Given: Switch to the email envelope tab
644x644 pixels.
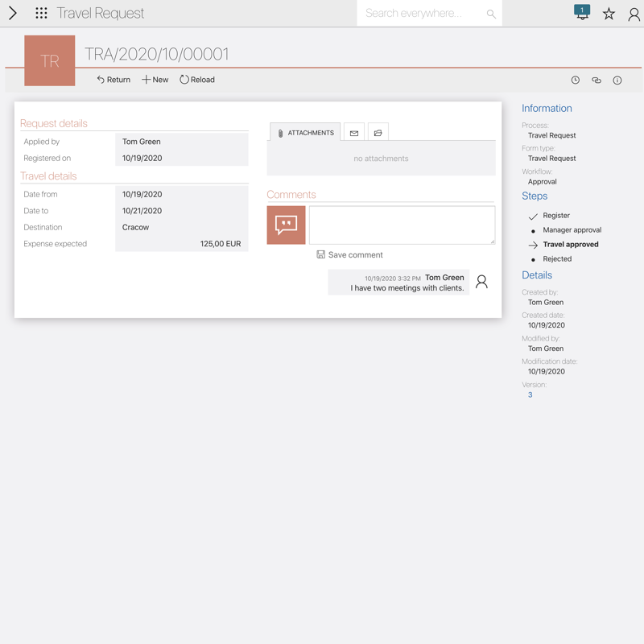Looking at the screenshot, I should 354,133.
